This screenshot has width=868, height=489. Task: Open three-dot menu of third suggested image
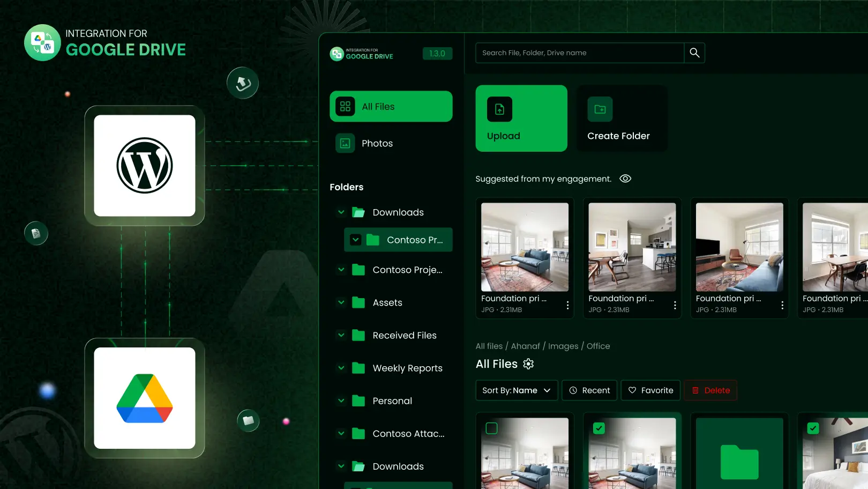(x=782, y=305)
